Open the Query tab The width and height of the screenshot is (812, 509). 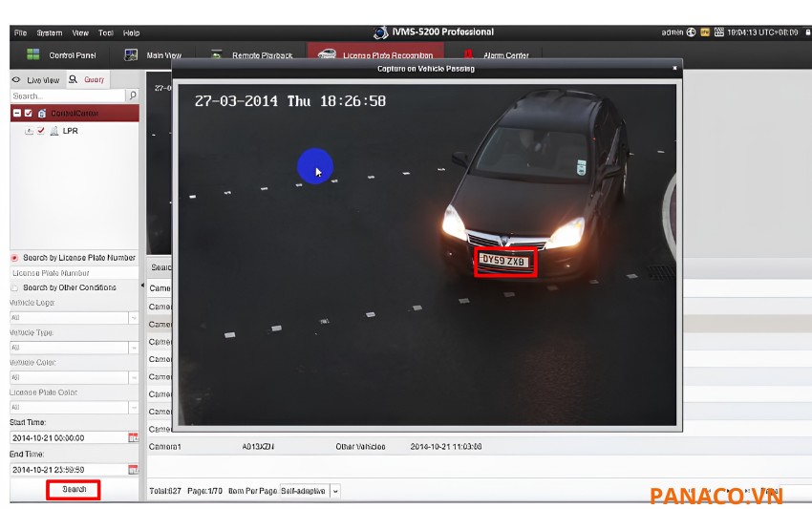click(x=87, y=79)
